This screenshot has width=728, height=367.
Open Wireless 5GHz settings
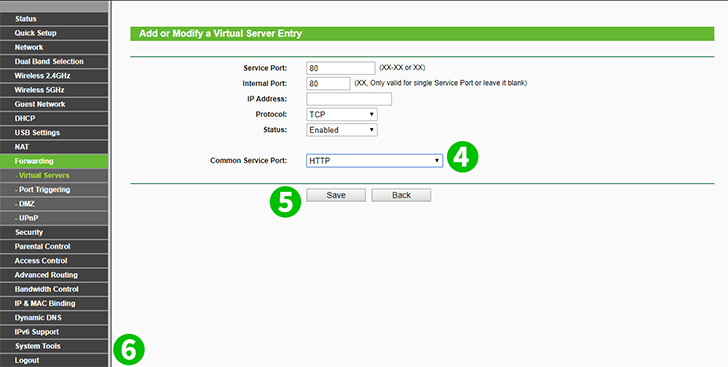coord(54,90)
